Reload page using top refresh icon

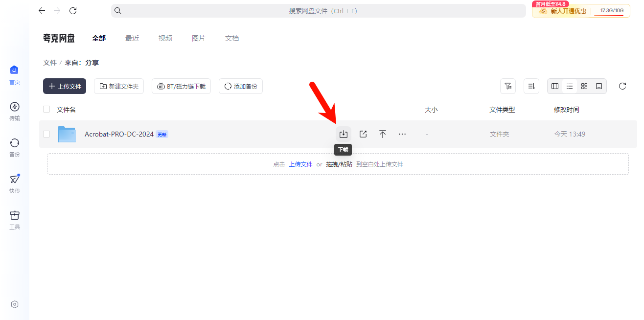73,10
